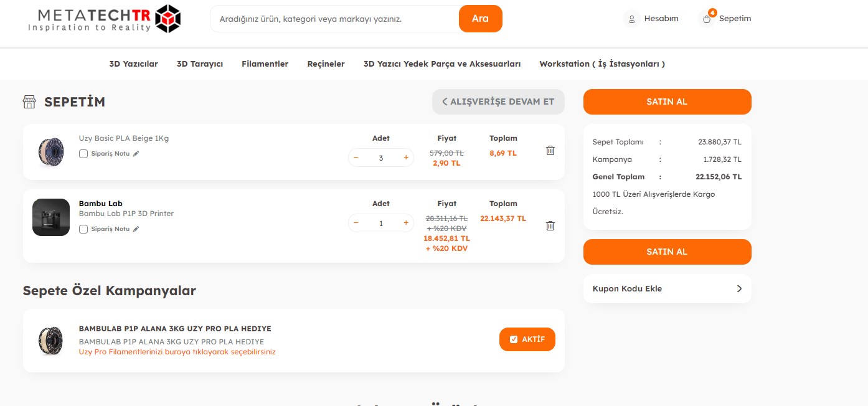Click the Uzy Pro filament selection link

pos(177,352)
